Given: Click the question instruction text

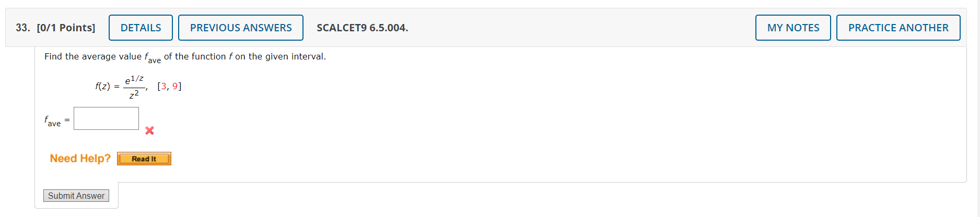Looking at the screenshot, I should point(185,57).
